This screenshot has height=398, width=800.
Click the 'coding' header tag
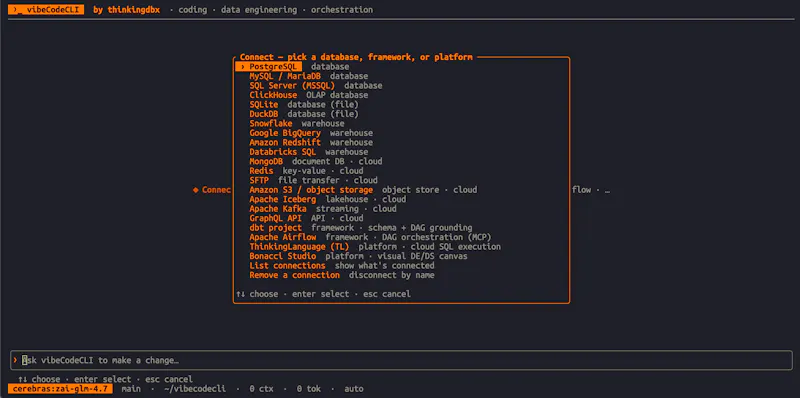coord(192,10)
